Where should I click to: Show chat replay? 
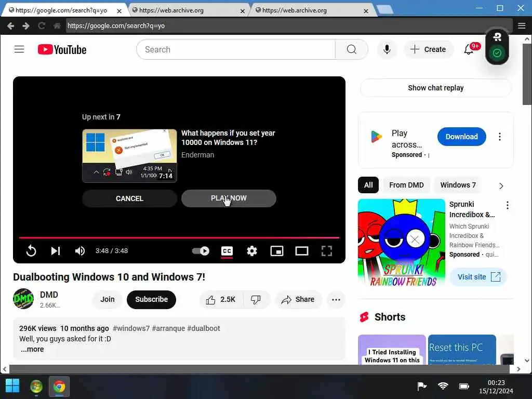(x=436, y=88)
